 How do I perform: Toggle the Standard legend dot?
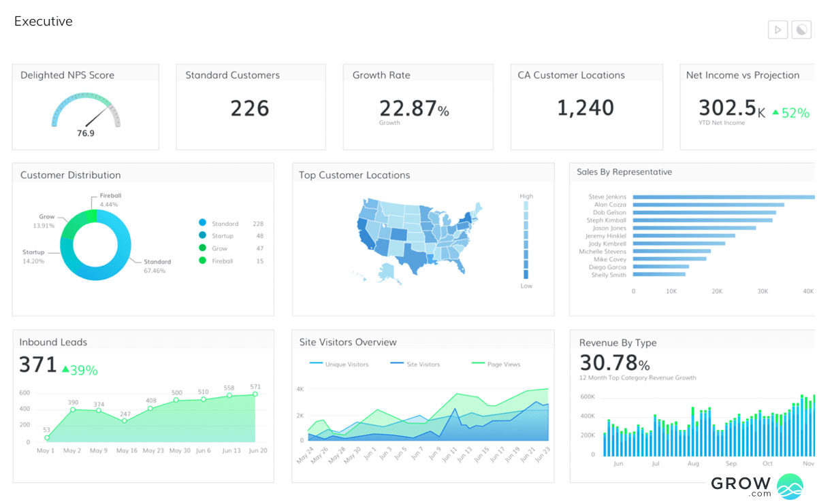202,223
